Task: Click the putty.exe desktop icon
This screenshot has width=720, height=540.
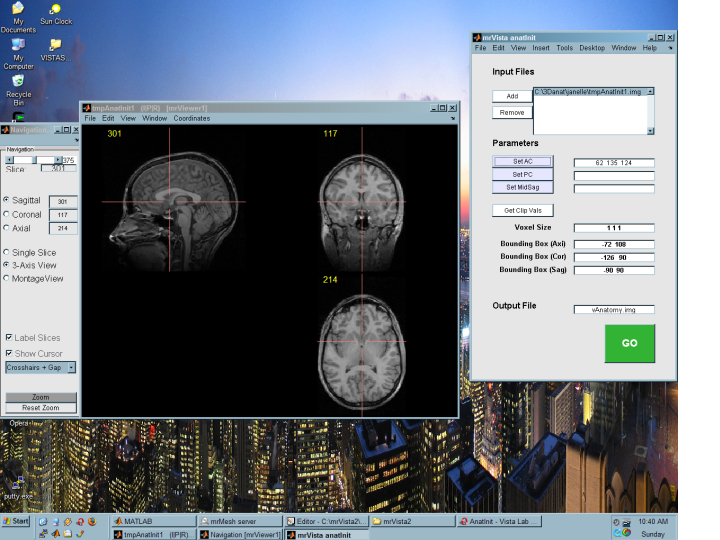Action: (18, 483)
